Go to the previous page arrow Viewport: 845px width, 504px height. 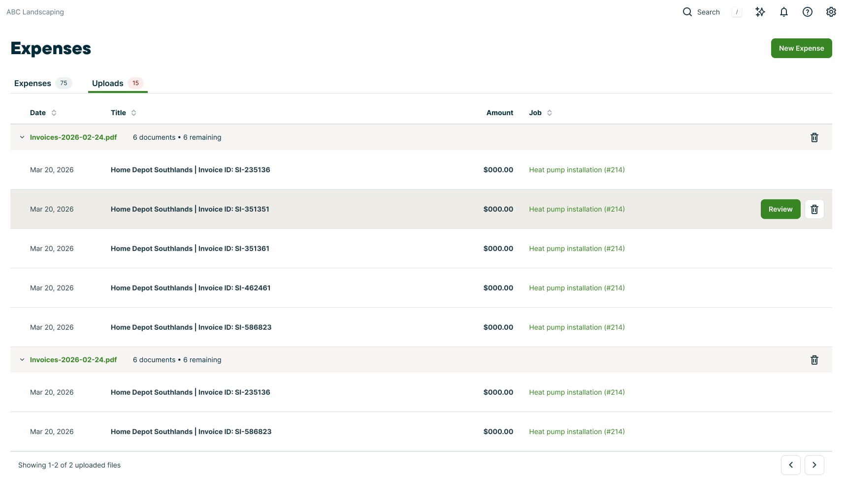(x=791, y=465)
